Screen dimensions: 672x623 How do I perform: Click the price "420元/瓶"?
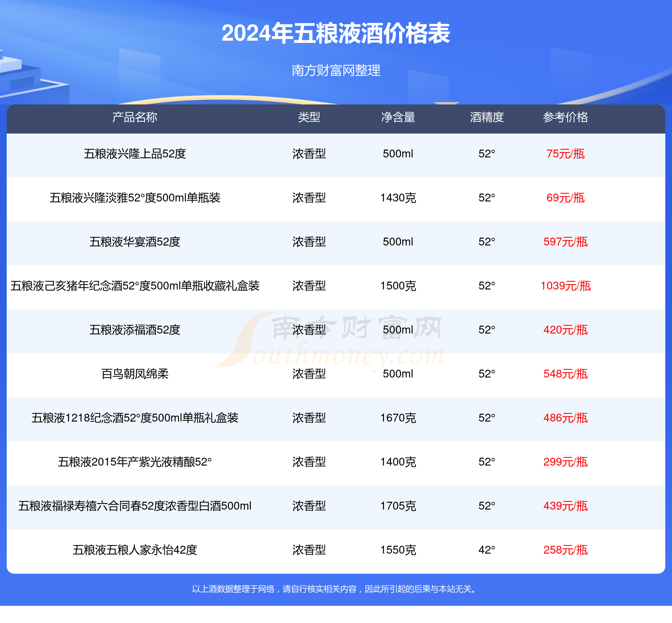(x=566, y=330)
